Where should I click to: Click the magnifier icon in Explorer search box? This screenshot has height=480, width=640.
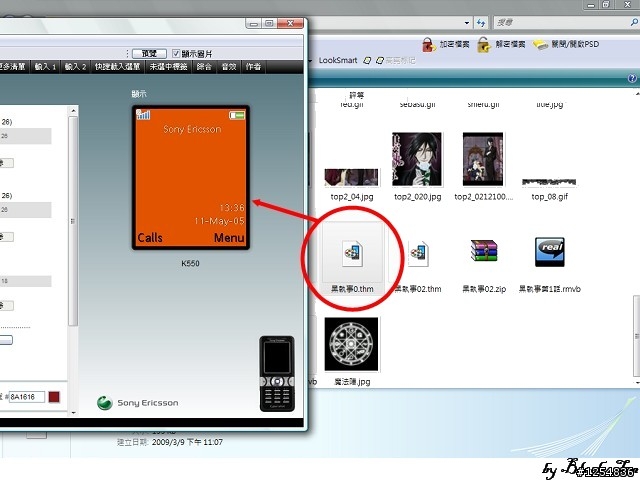pyautogui.click(x=634, y=22)
